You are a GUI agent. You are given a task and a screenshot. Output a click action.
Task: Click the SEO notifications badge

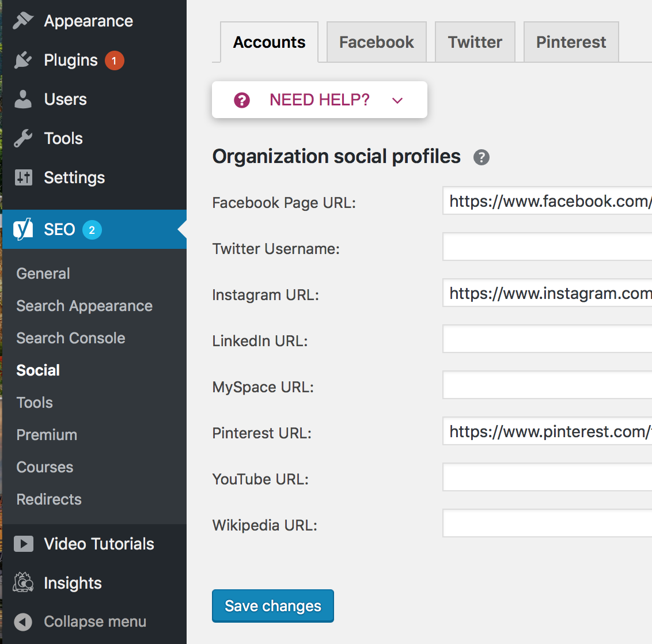point(92,230)
